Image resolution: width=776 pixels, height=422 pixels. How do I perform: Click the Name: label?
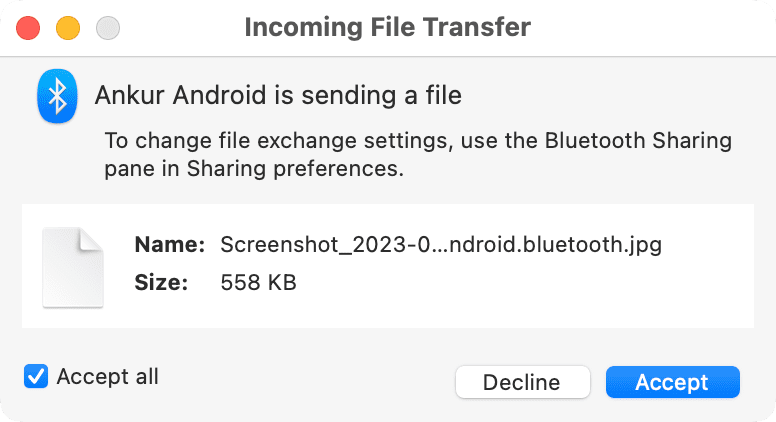click(170, 244)
